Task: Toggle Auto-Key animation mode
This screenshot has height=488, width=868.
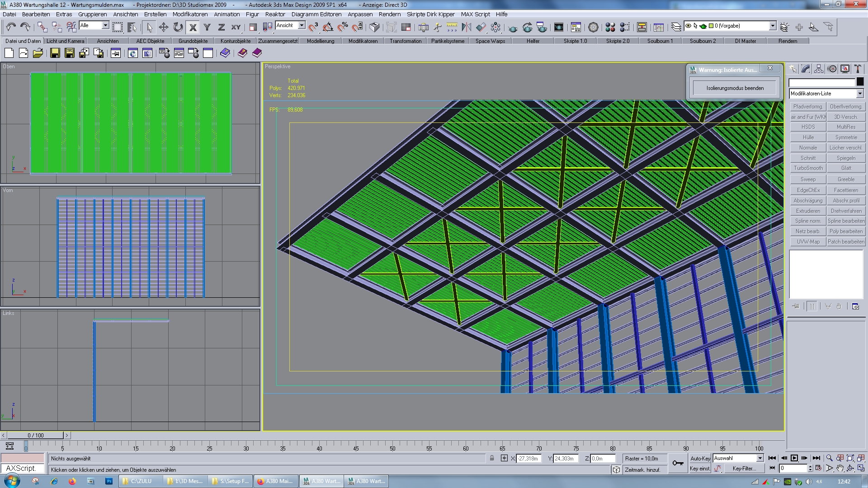Action: tap(700, 458)
